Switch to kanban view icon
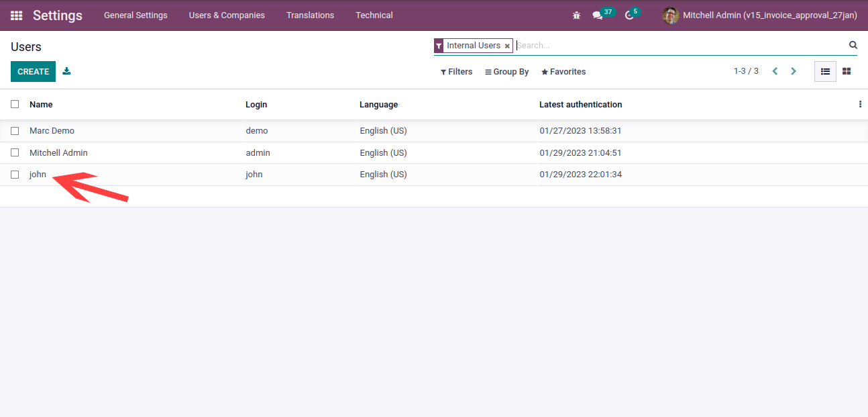Screen dimensions: 868x417 (x=847, y=71)
